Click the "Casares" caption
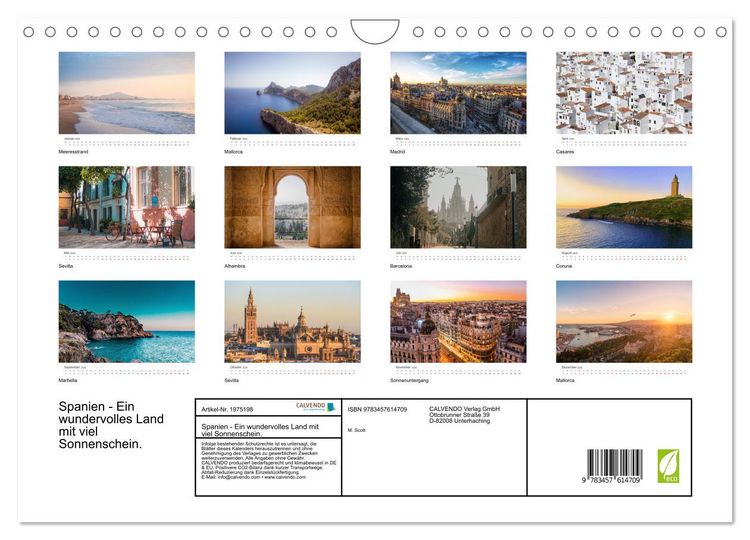This screenshot has width=750, height=540. [x=565, y=152]
